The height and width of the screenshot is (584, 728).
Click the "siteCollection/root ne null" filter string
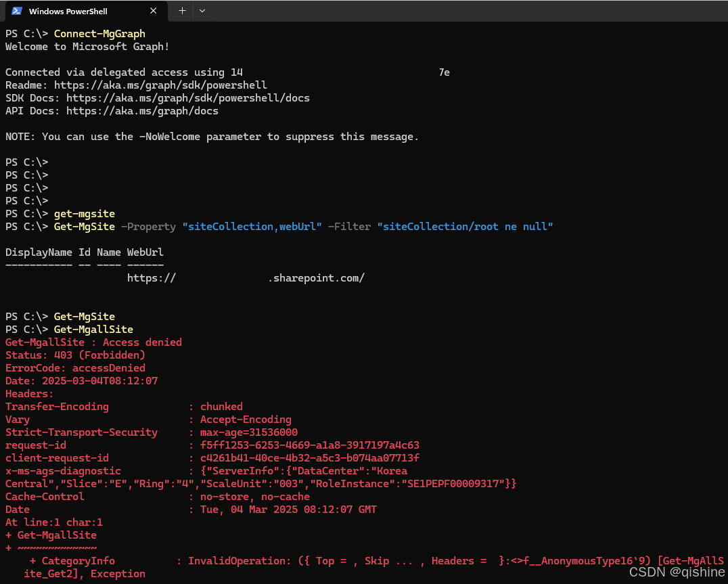(465, 227)
